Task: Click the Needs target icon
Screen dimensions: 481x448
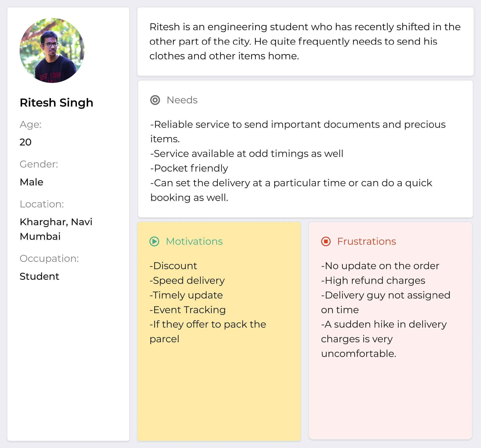Action: (x=155, y=100)
